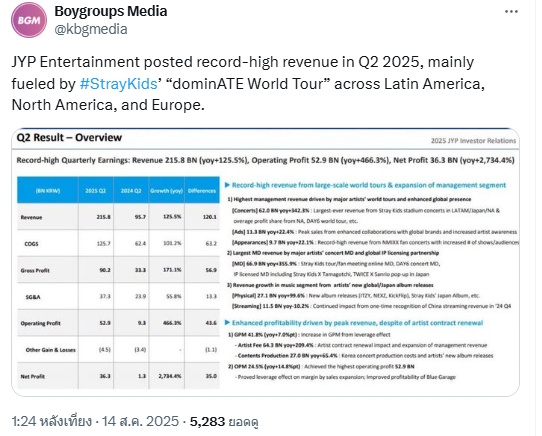The image size is (542, 436).
Task: Click the 'SG&A' row label
Action: pos(33,297)
